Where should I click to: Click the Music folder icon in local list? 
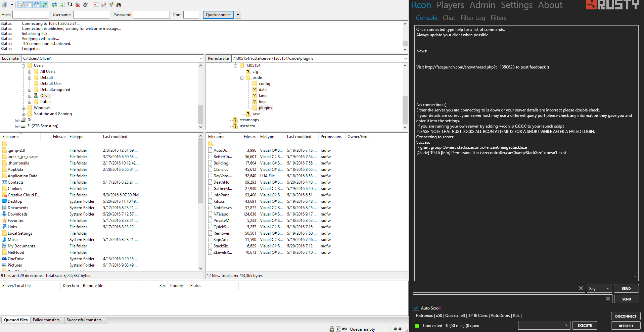tap(4, 240)
